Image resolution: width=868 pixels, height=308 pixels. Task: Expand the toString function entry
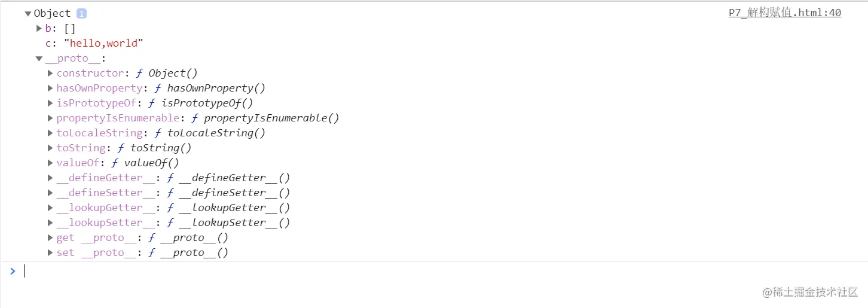(x=50, y=148)
